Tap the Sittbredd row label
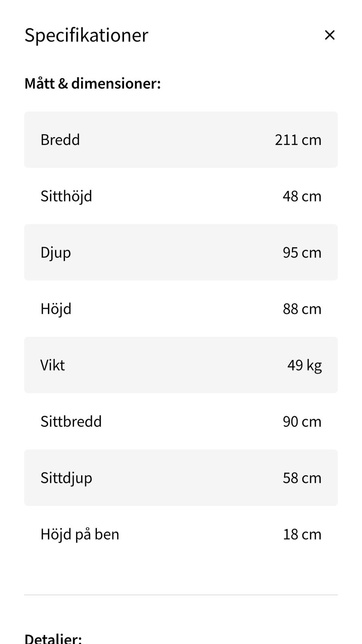 [71, 421]
